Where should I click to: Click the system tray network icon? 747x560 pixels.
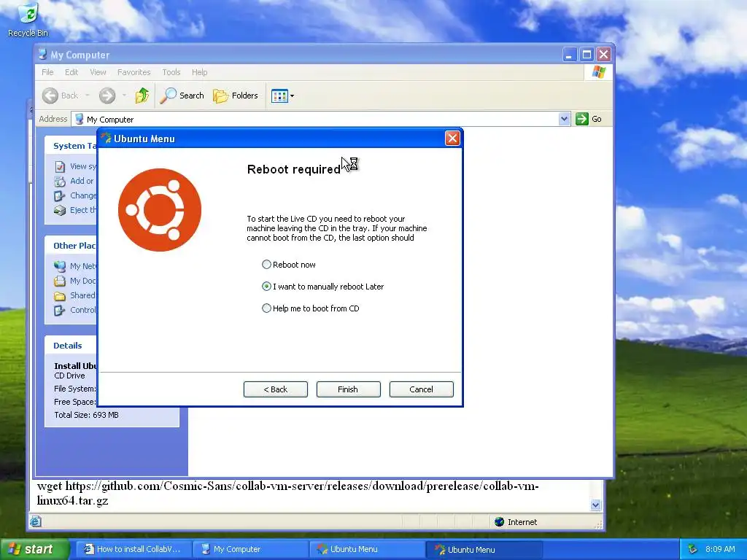[692, 549]
